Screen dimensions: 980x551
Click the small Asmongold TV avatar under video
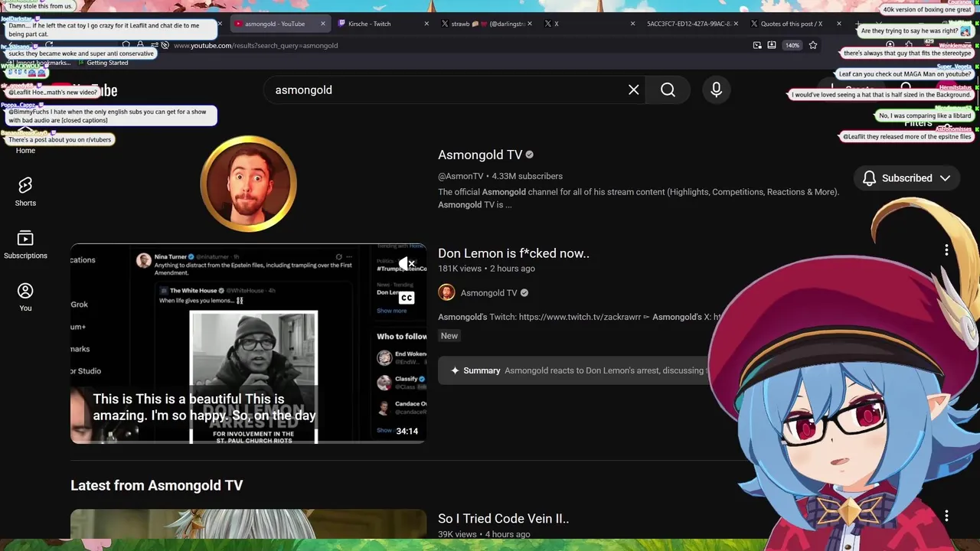coord(446,292)
